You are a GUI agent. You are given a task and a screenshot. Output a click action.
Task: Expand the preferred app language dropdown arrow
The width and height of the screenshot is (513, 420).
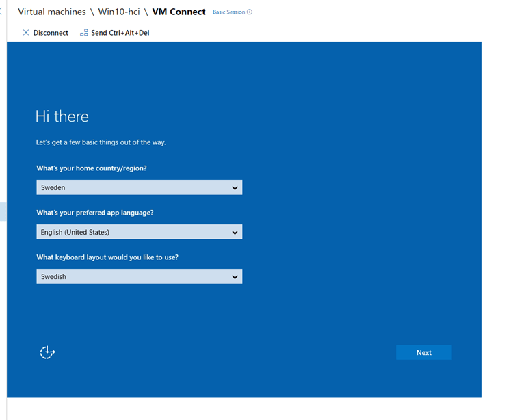[235, 233]
